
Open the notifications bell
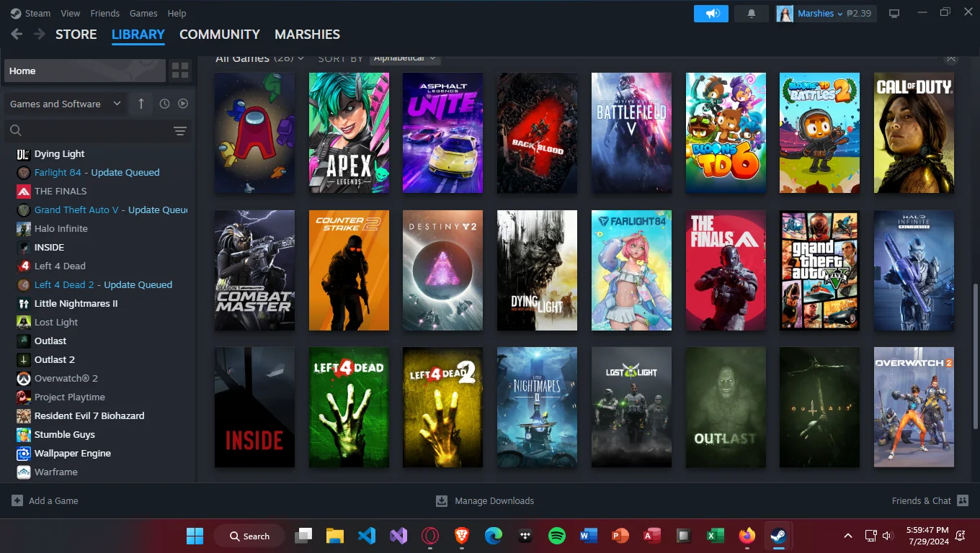[752, 14]
